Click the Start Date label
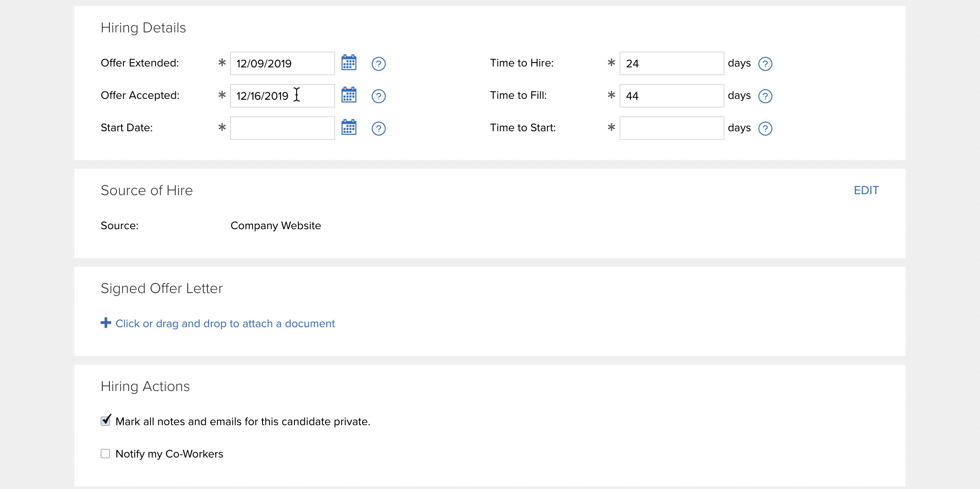The width and height of the screenshot is (980, 489). tap(126, 128)
